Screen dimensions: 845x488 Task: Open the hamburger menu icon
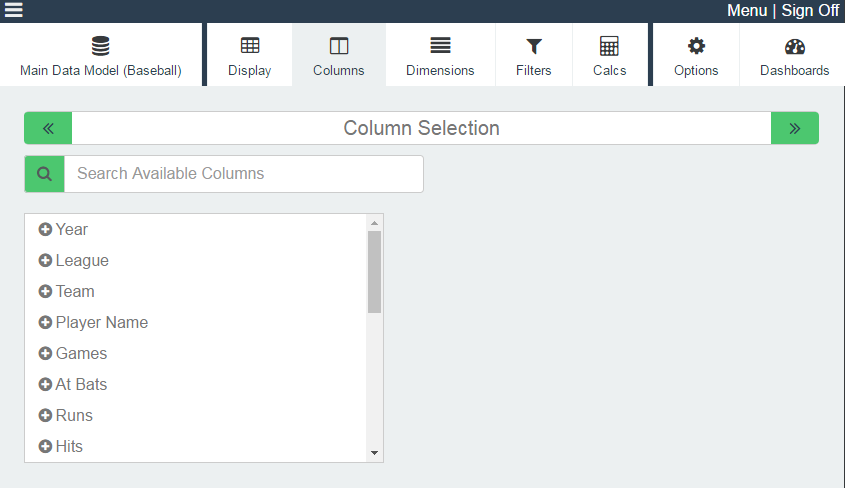pos(13,9)
